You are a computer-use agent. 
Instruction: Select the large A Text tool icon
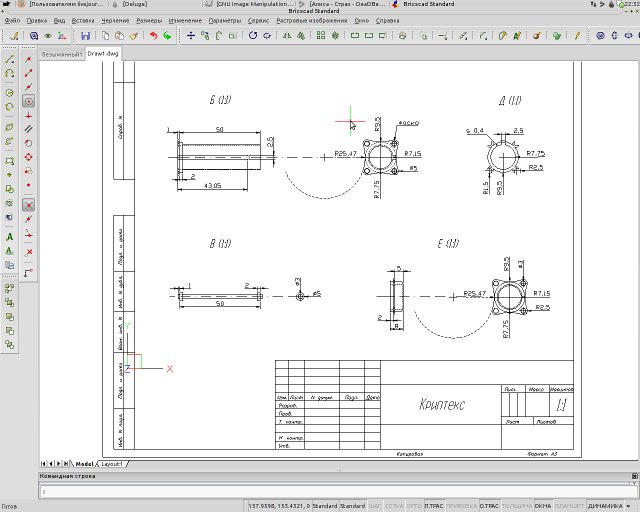pos(9,237)
